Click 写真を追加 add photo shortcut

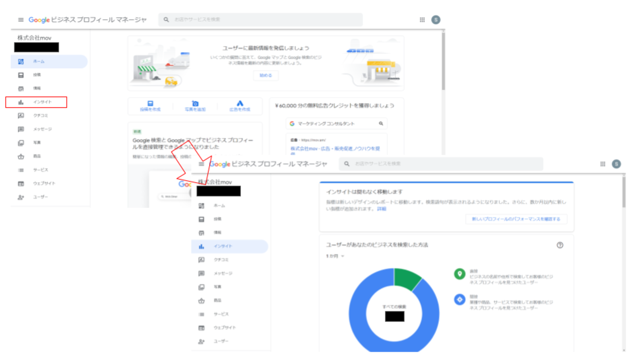point(195,106)
